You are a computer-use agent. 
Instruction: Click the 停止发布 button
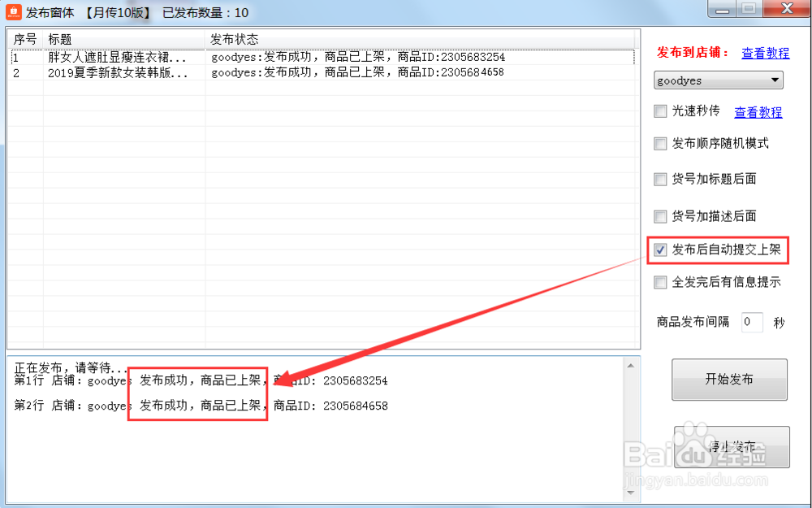click(x=732, y=447)
